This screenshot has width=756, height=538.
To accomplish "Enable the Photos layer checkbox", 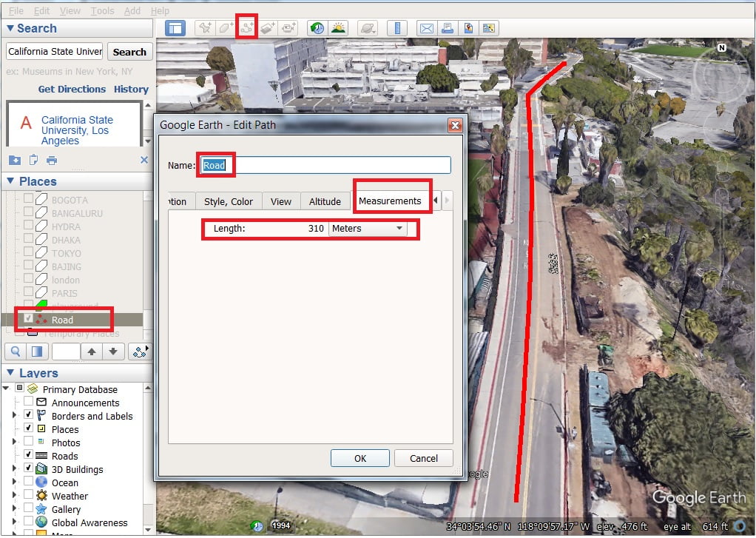I will coord(28,442).
